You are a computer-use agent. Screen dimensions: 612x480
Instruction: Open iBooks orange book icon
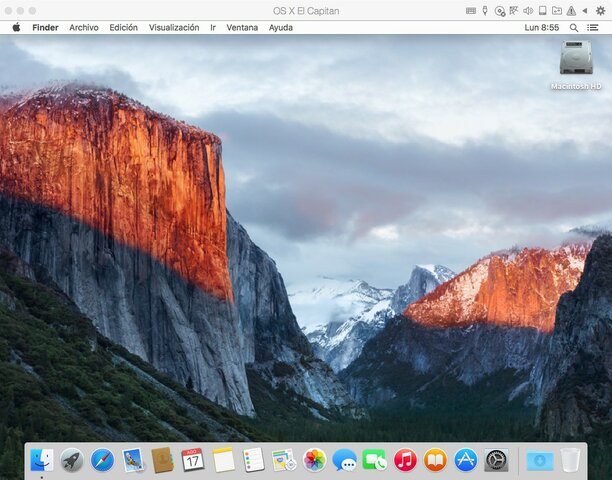click(x=435, y=460)
